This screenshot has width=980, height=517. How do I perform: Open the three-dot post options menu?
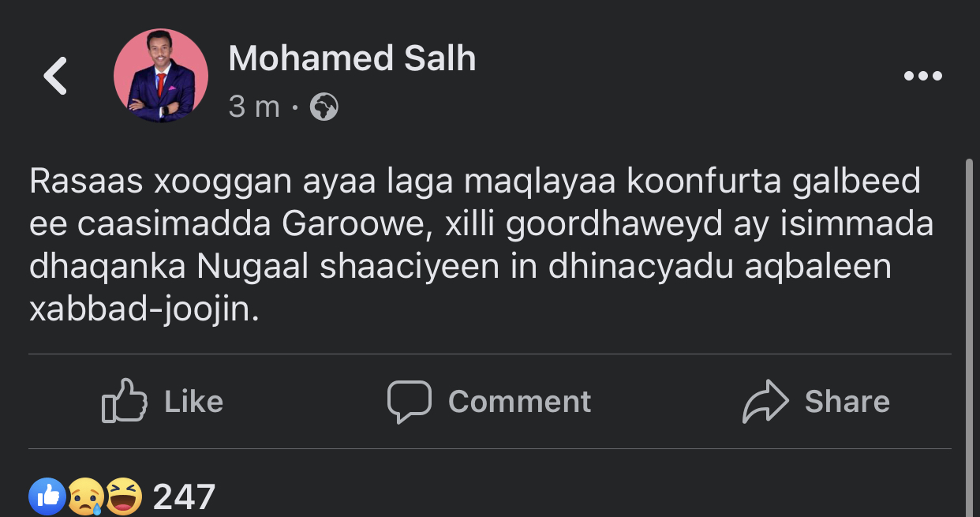point(922,77)
